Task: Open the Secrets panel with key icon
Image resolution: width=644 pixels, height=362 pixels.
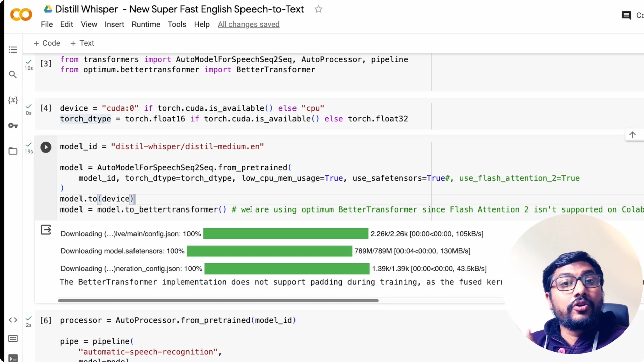Action: [13, 126]
